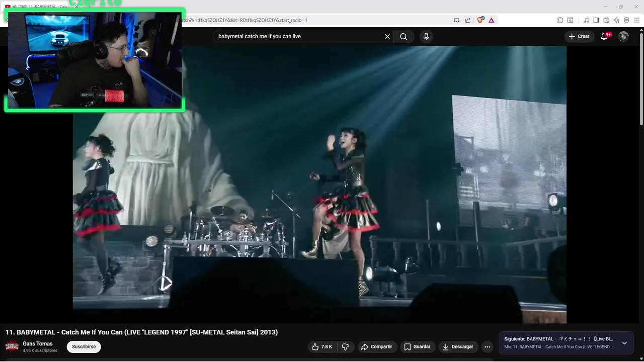Save the video using Guardar
The image size is (644, 362).
coord(417,347)
